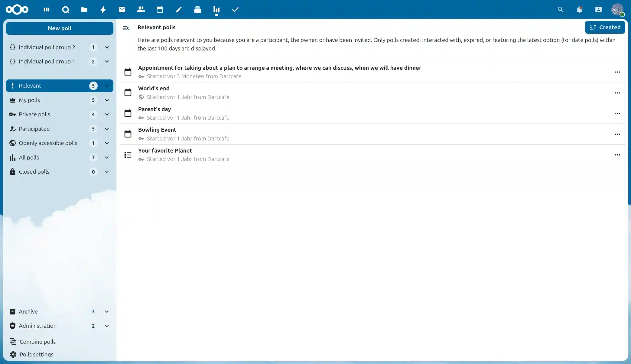Change sort order using the Created button
The height and width of the screenshot is (364, 631).
(605, 27)
